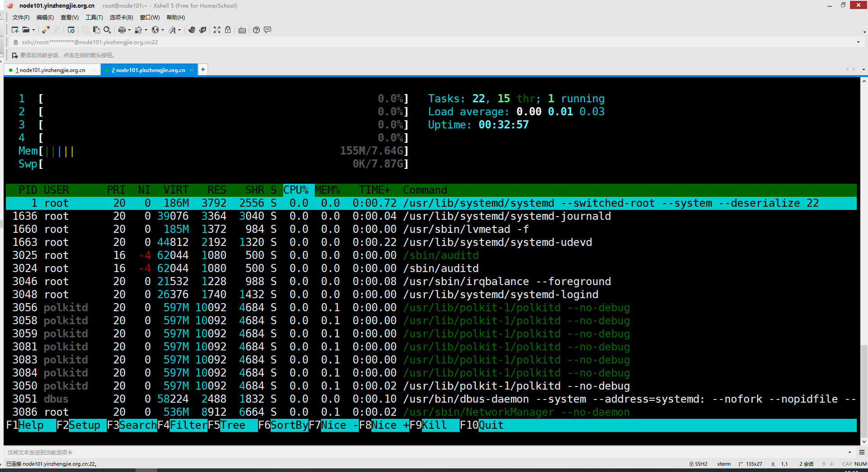Screen dimensions: 868x472
Task: Click the file transfer icon
Action: (138, 30)
